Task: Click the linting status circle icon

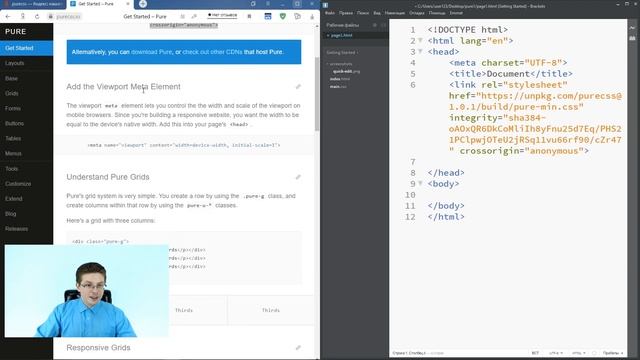Action: click(594, 353)
